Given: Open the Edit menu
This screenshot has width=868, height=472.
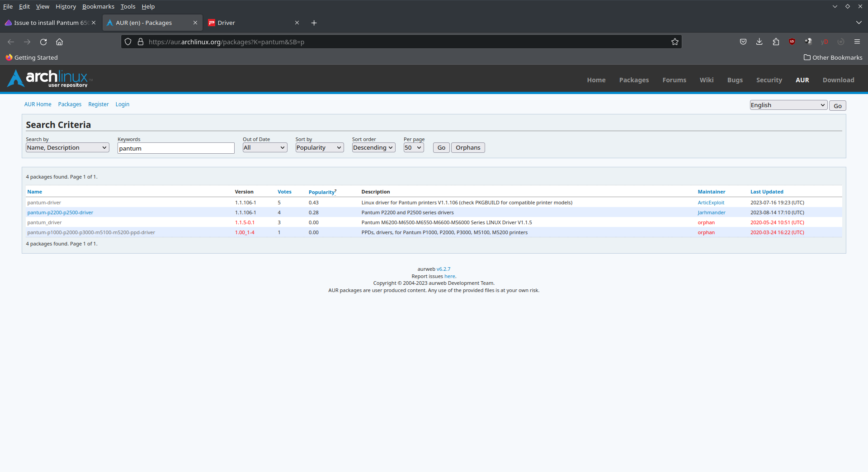Looking at the screenshot, I should pos(24,6).
